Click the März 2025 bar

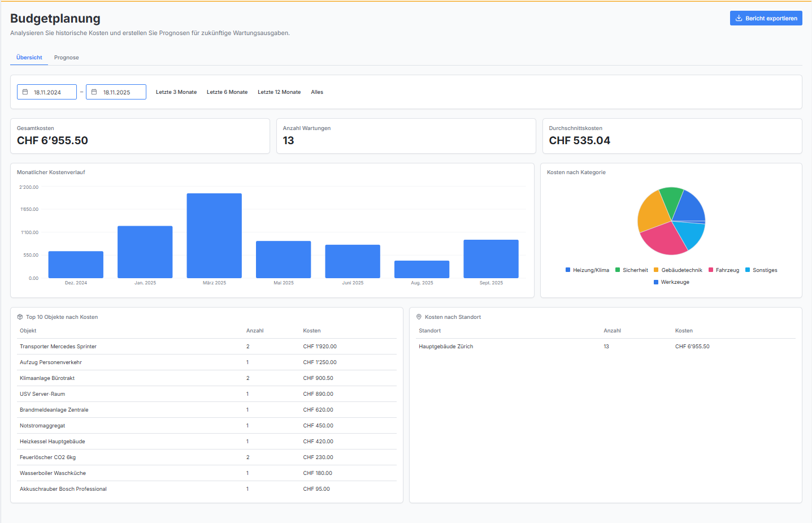214,236
